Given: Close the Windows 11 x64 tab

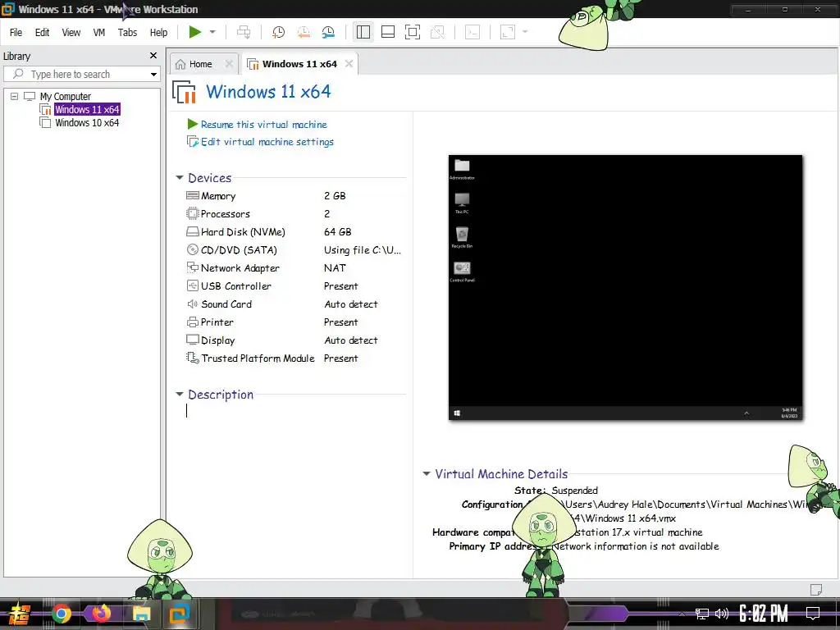Looking at the screenshot, I should click(349, 64).
